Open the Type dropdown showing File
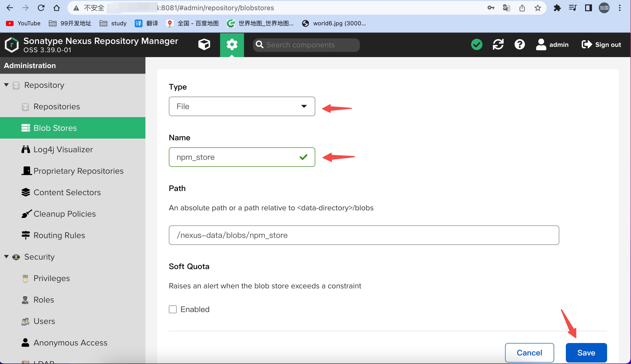Image resolution: width=631 pixels, height=364 pixels. click(x=242, y=106)
